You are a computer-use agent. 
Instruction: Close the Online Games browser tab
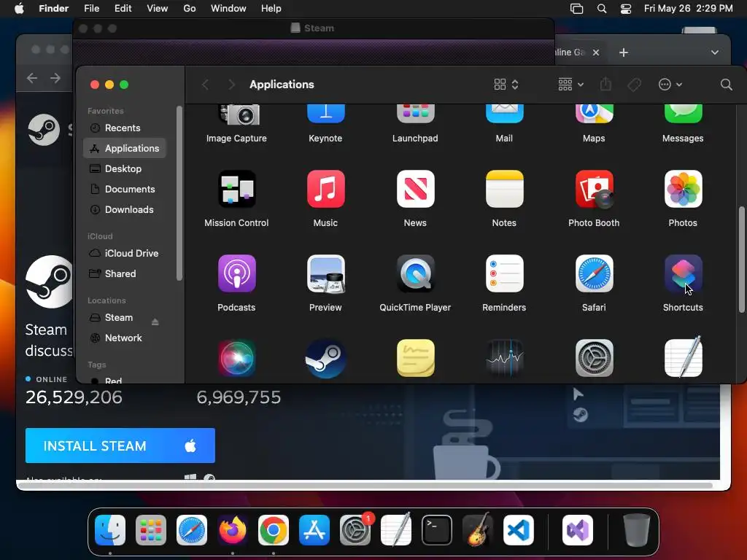click(596, 52)
